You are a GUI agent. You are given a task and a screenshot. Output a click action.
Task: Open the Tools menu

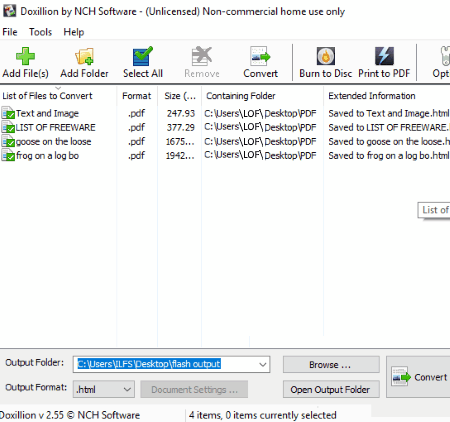[x=40, y=32]
